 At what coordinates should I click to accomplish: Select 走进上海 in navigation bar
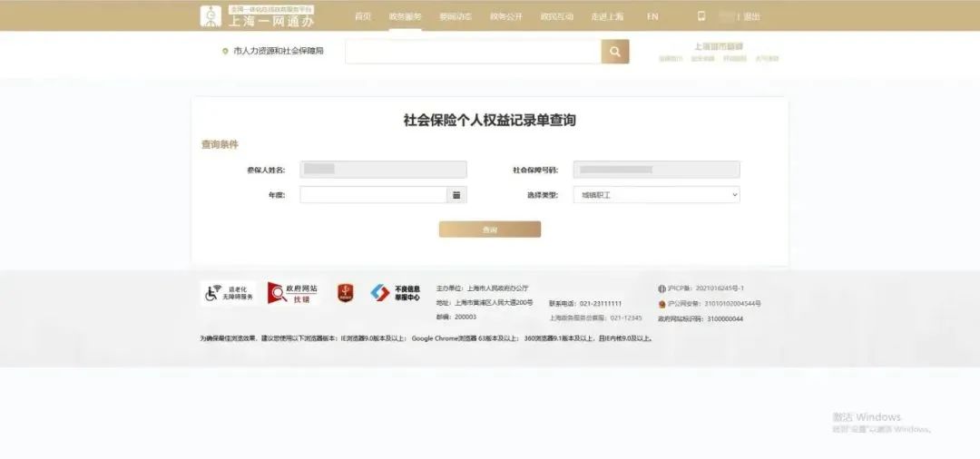607,16
